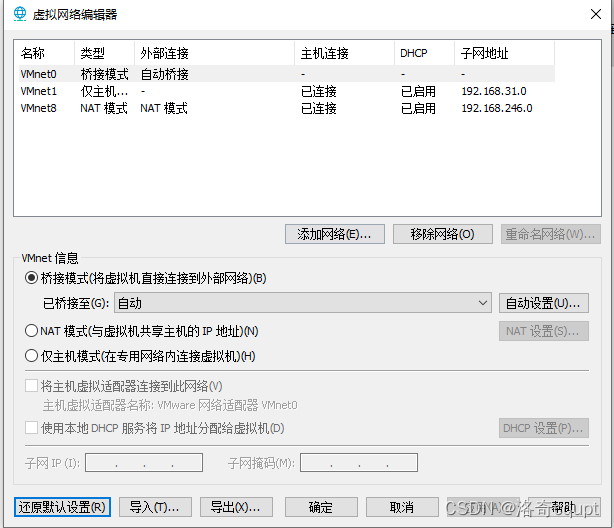The height and width of the screenshot is (528, 614).
Task: Select the VMnet8 row
Action: click(x=287, y=108)
